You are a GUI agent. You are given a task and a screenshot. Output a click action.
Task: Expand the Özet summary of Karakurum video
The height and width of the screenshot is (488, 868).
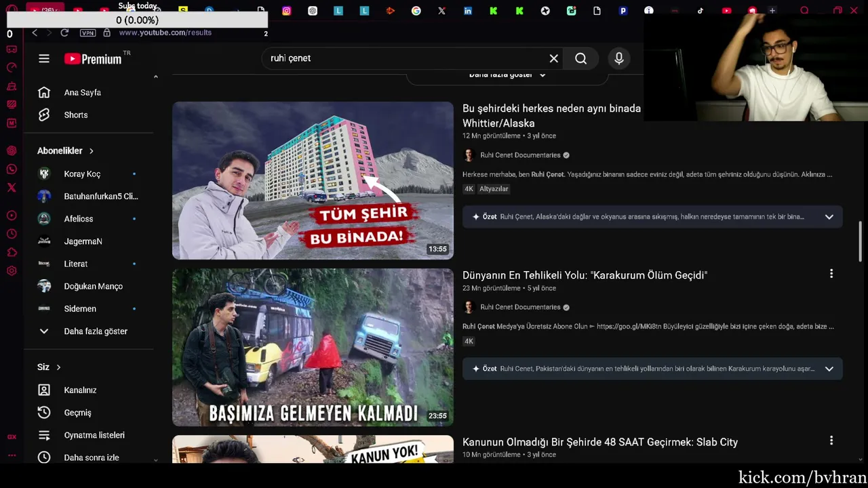click(829, 369)
